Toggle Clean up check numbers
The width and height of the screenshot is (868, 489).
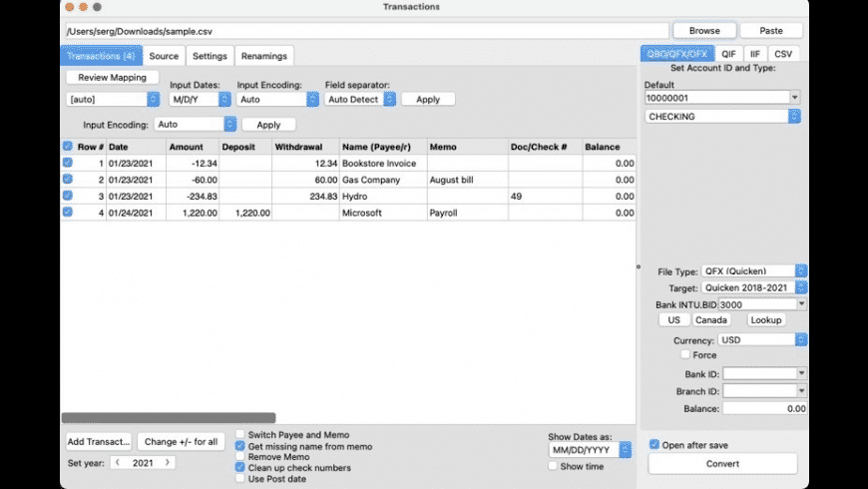point(239,467)
